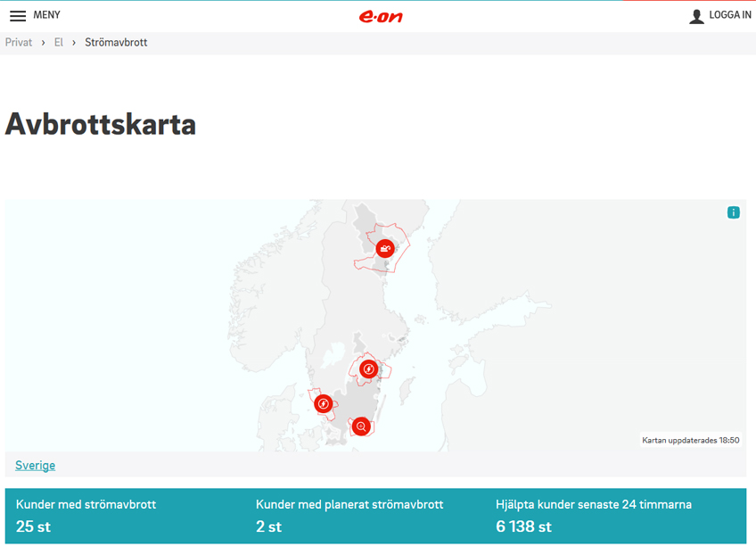Open the LOGGA IN link text

pos(730,15)
